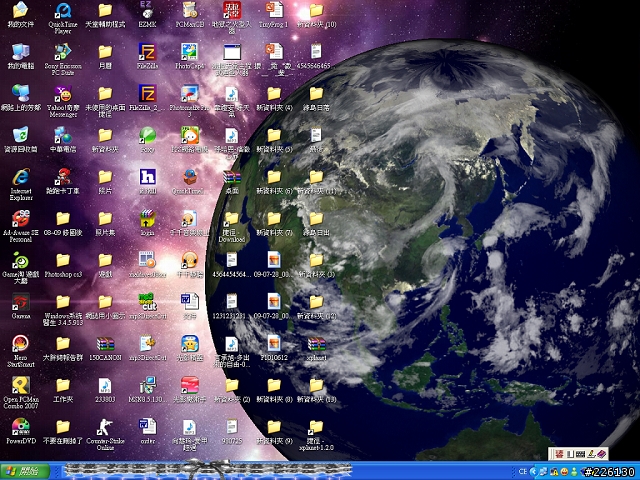The height and width of the screenshot is (480, 640).
Task: Open the 150CANON archive
Action: pyautogui.click(x=105, y=348)
